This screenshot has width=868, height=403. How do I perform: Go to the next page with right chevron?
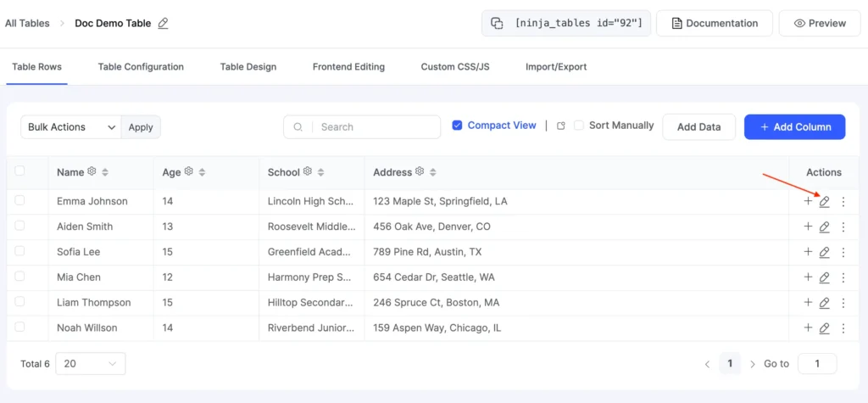click(x=753, y=364)
